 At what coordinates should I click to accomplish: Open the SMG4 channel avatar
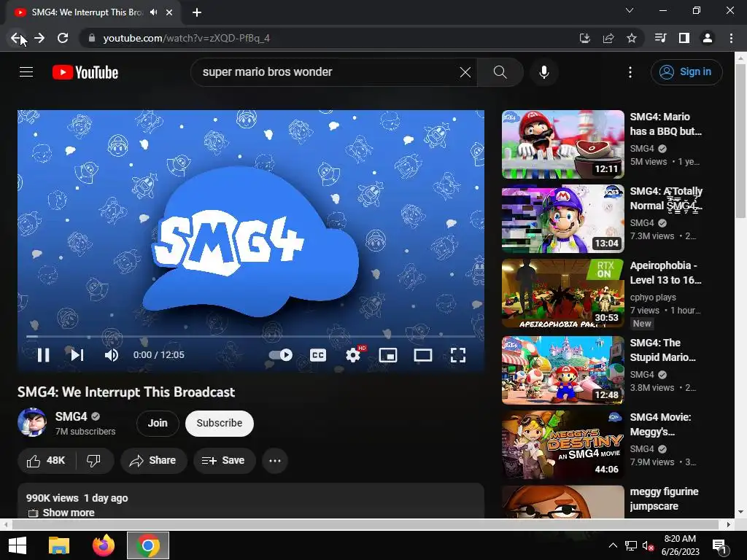(32, 422)
